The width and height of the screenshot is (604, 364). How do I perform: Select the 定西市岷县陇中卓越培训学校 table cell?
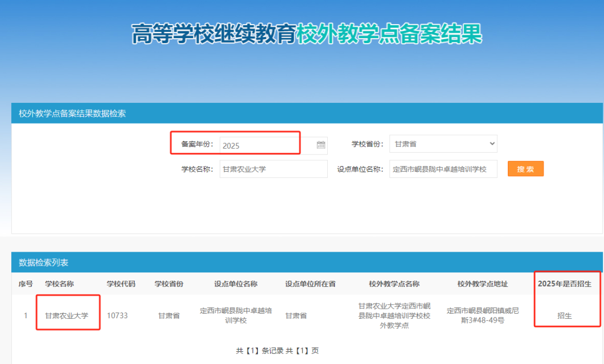(236, 315)
